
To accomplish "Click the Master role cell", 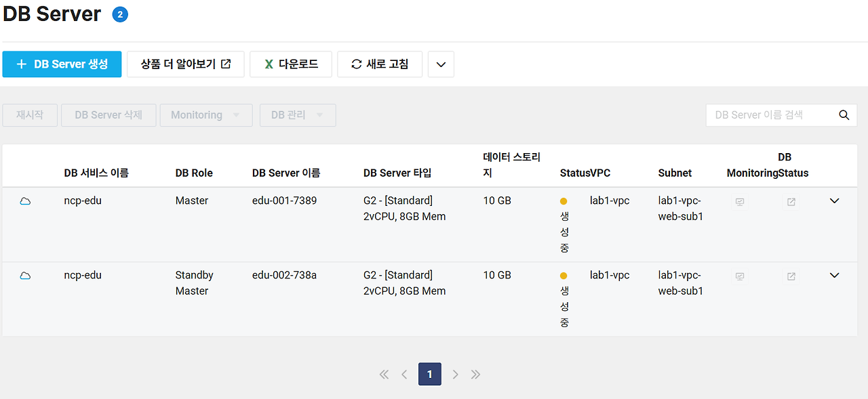I will [192, 201].
